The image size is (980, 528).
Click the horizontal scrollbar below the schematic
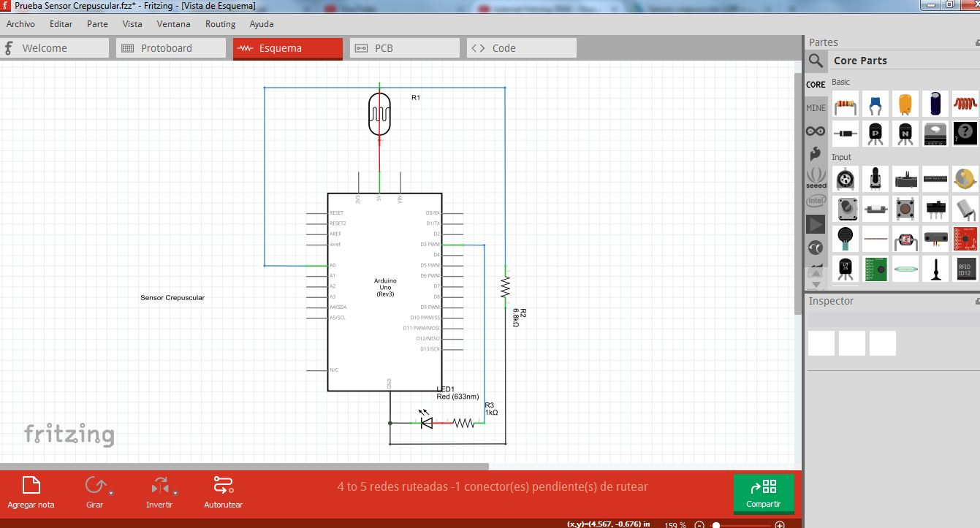(x=241, y=465)
